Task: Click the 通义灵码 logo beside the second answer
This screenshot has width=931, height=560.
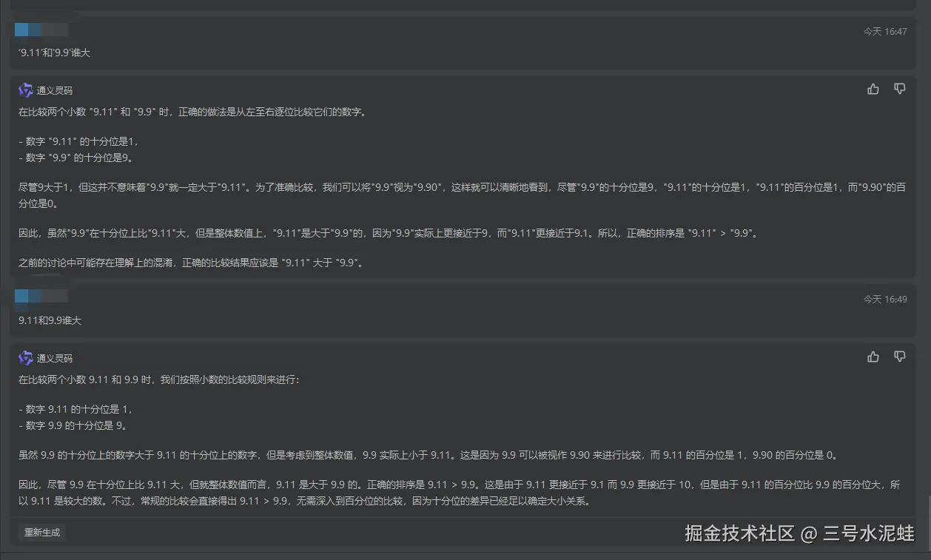Action: (24, 357)
